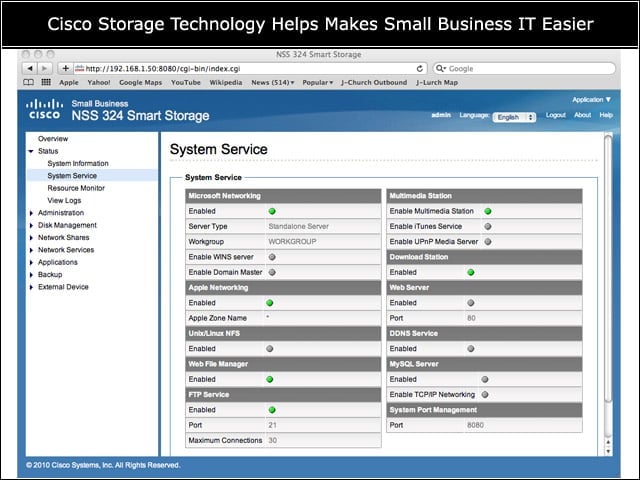Open the Popular bookmarks folder

click(318, 82)
